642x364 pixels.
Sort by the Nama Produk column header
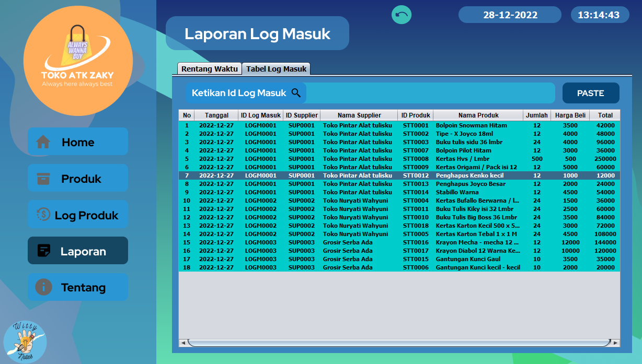478,115
